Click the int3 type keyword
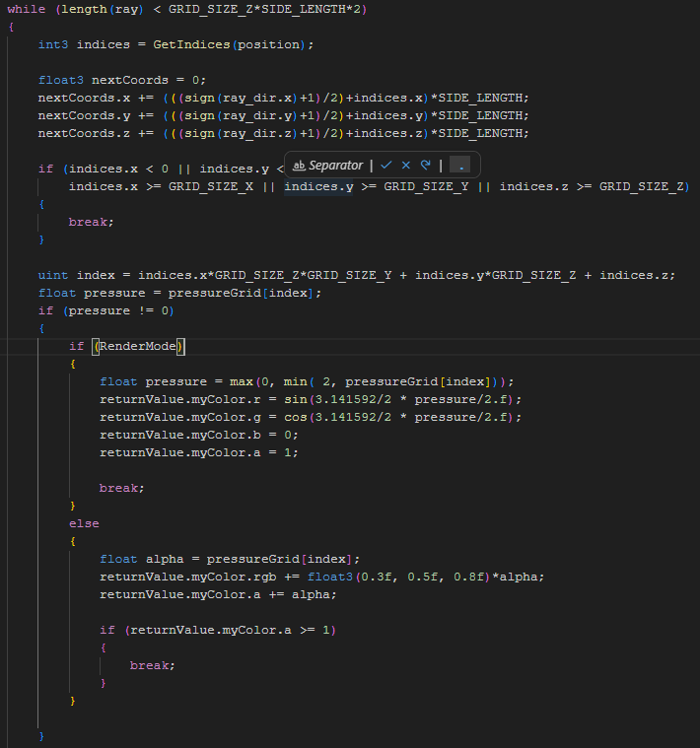This screenshot has width=700, height=748. coord(53,45)
